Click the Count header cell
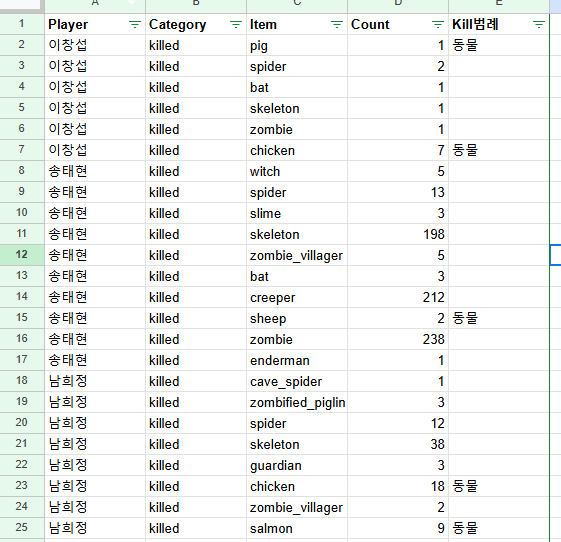Image resolution: width=561 pixels, height=542 pixels. [x=398, y=24]
